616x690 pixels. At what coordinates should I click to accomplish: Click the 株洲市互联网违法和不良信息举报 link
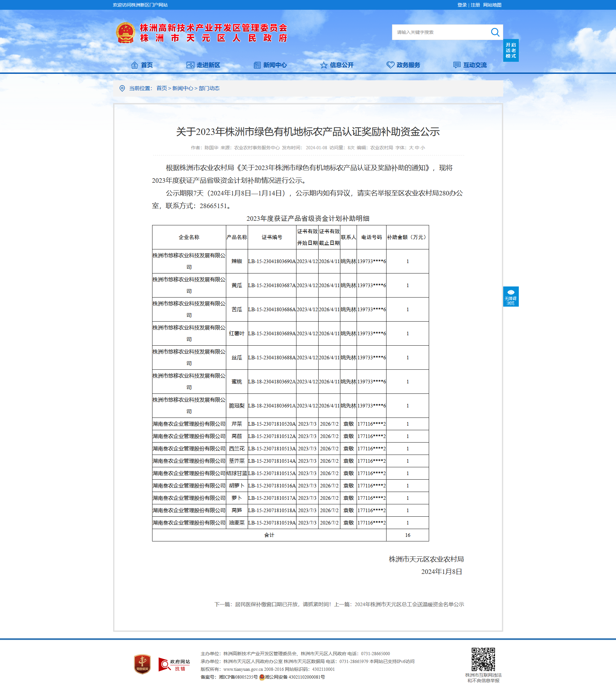pos(483,678)
